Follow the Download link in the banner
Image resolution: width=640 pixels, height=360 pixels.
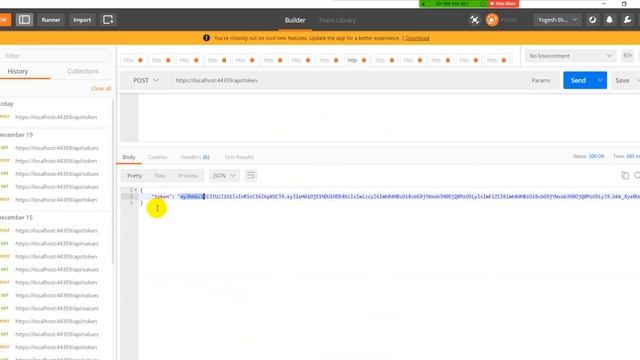417,38
